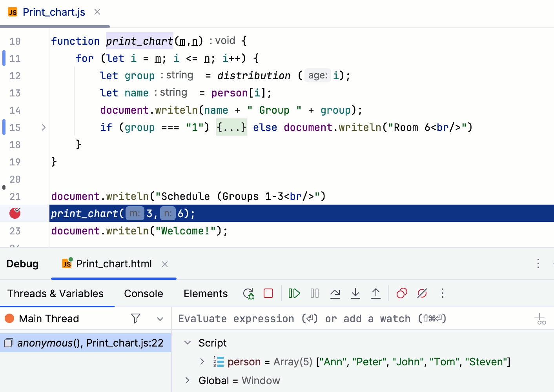
Task: Click the Step Over icon
Action: point(335,293)
